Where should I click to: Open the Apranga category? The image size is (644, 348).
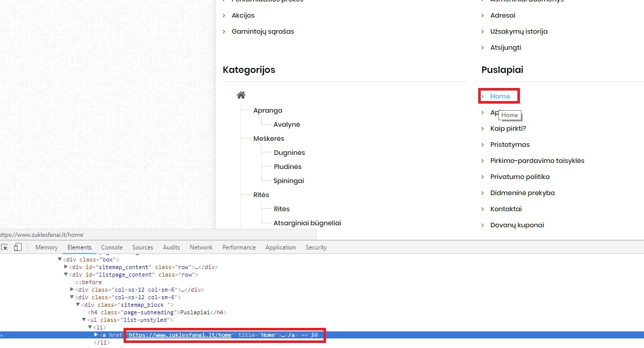coord(268,110)
